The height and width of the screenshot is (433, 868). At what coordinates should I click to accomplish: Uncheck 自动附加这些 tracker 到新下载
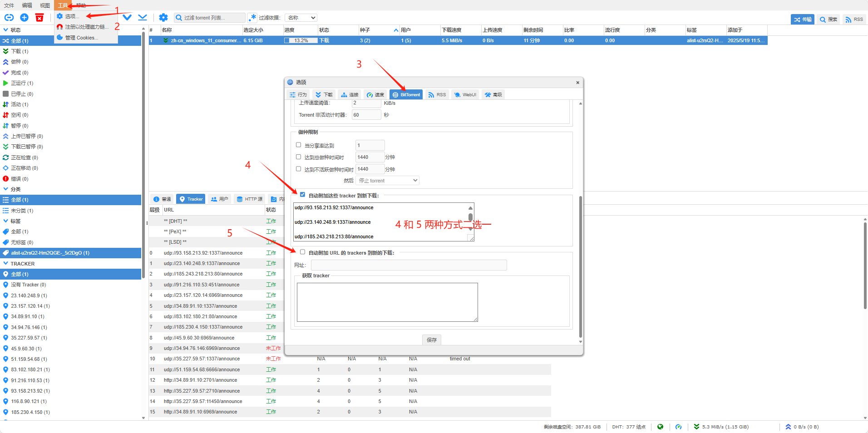point(302,195)
